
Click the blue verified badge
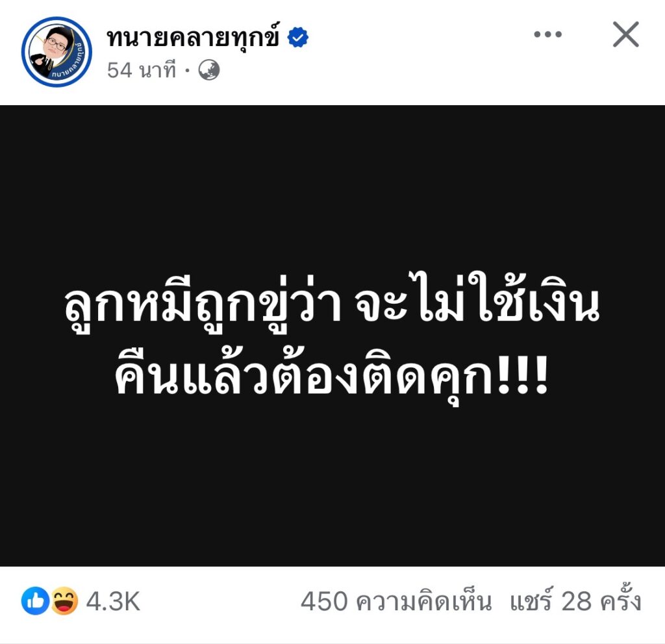[x=297, y=37]
